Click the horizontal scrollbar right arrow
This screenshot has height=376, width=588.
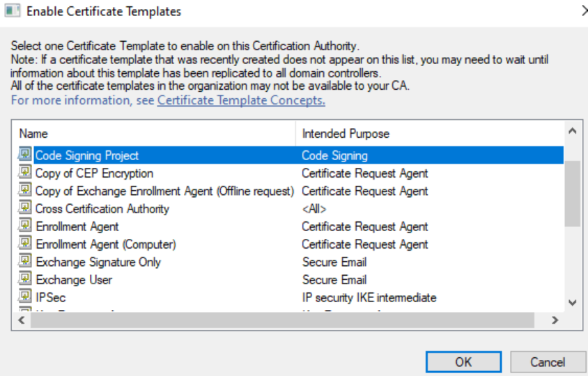coord(555,320)
